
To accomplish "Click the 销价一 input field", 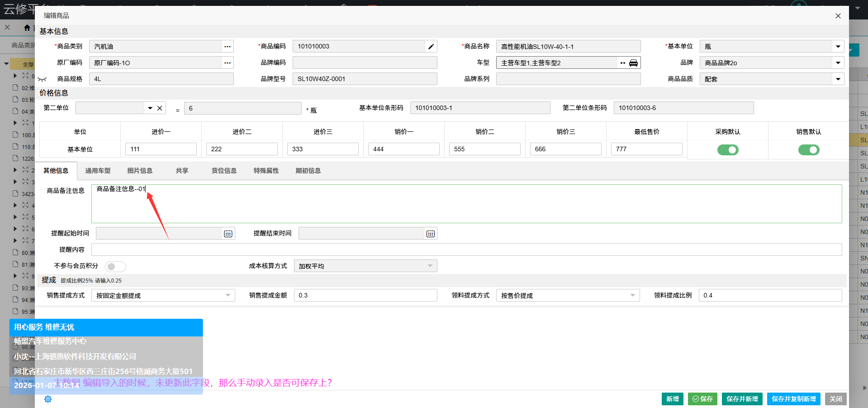I will [403, 149].
